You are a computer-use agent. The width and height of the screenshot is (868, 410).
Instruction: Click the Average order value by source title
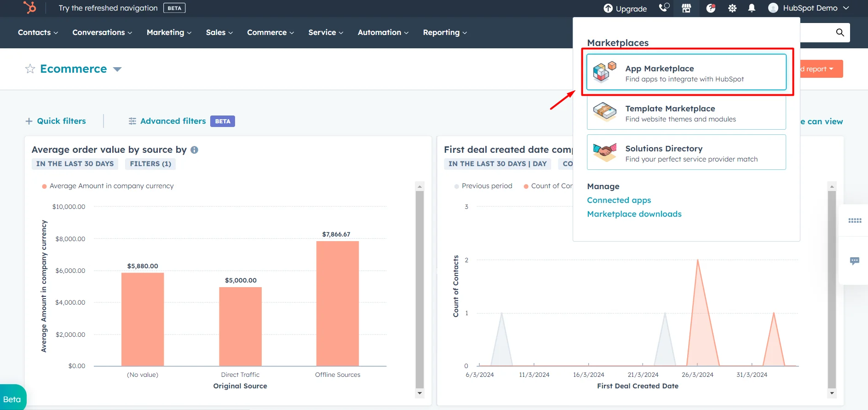pyautogui.click(x=109, y=150)
